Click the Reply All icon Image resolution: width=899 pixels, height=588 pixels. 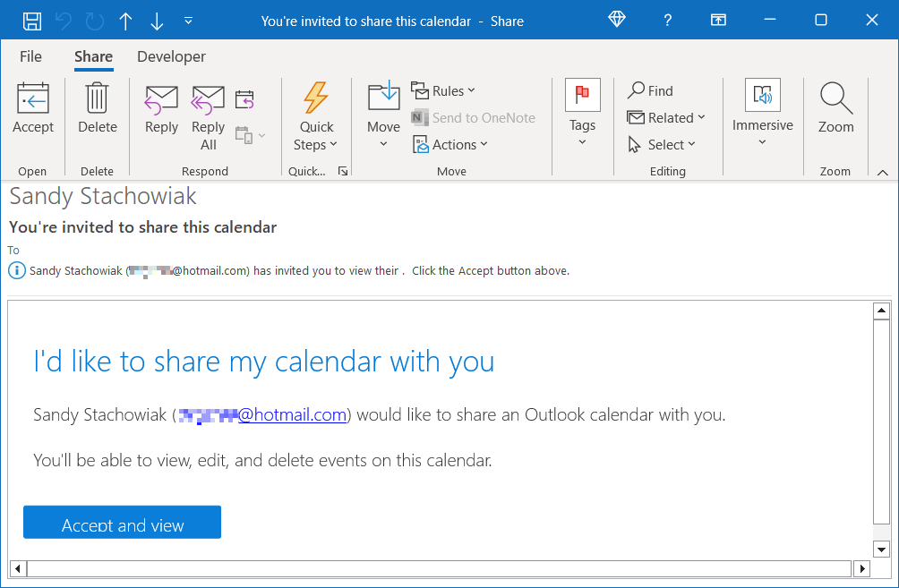pos(208,100)
